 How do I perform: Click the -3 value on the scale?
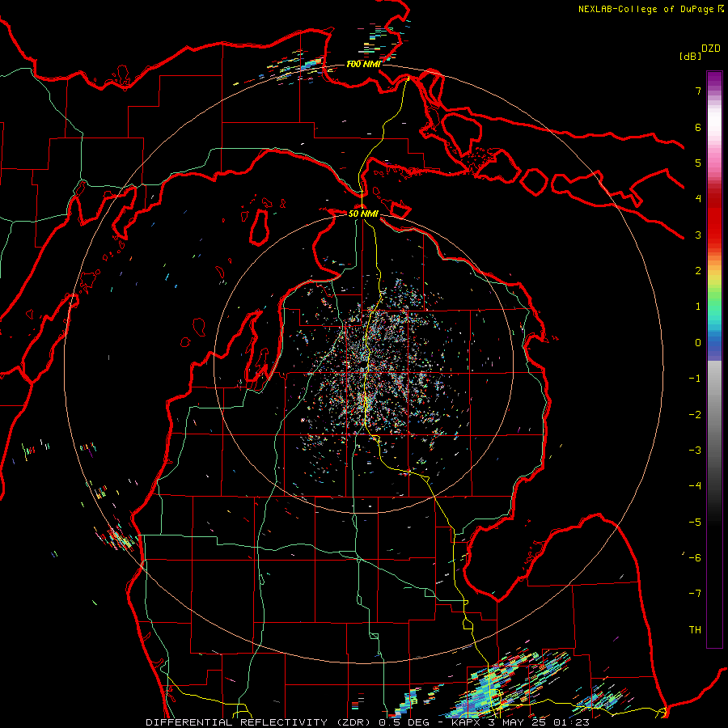pos(695,451)
